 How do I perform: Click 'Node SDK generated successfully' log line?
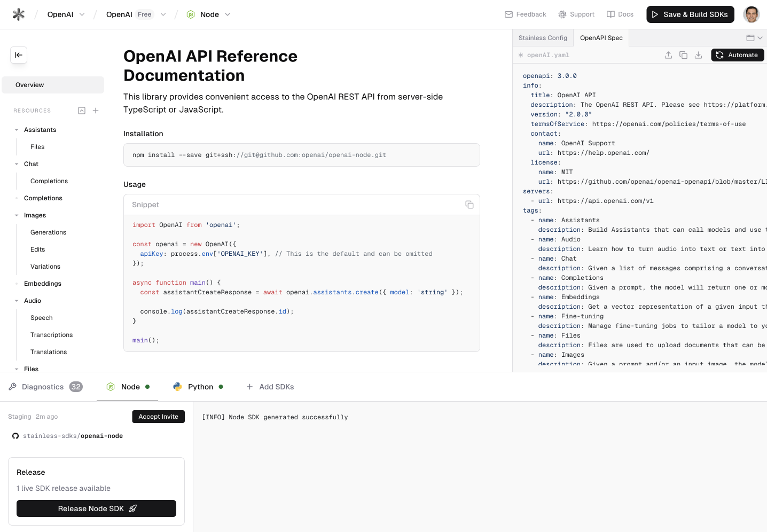click(x=275, y=417)
